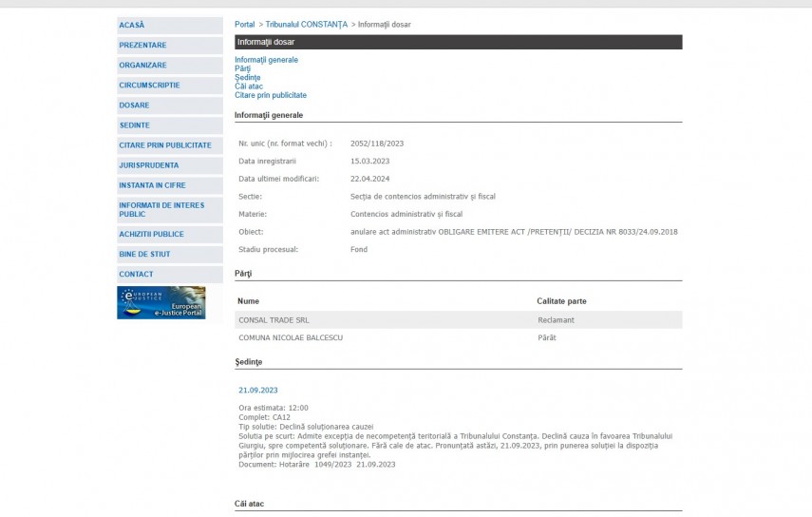Click the Secția de contencios administrativ și fiscal value
This screenshot has height=517, width=812.
[423, 197]
